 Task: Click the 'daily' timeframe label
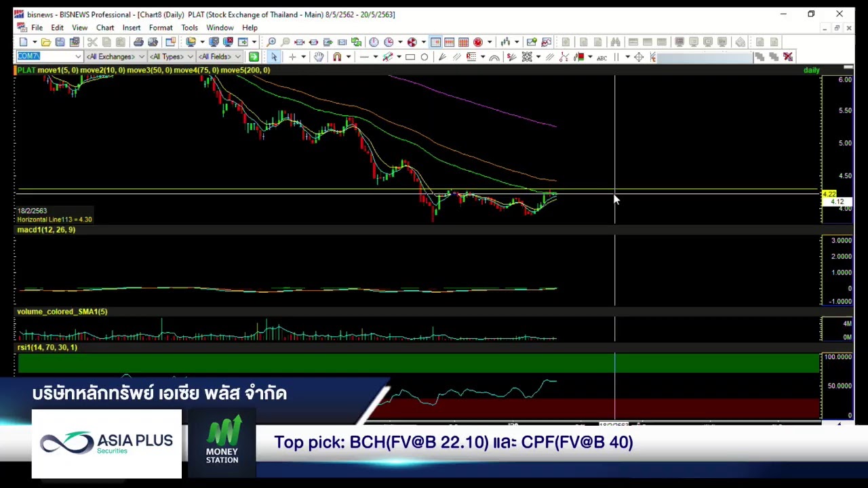tap(812, 70)
